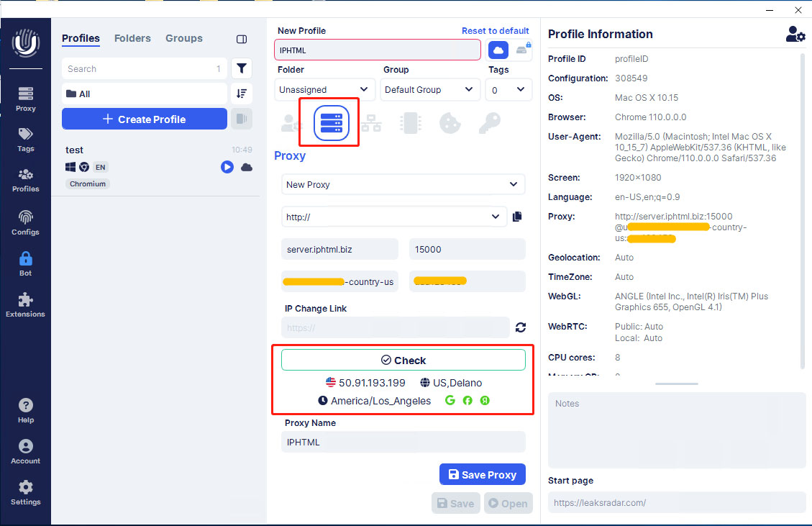Select the test profile row name
The width and height of the screenshot is (812, 526).
click(x=74, y=150)
